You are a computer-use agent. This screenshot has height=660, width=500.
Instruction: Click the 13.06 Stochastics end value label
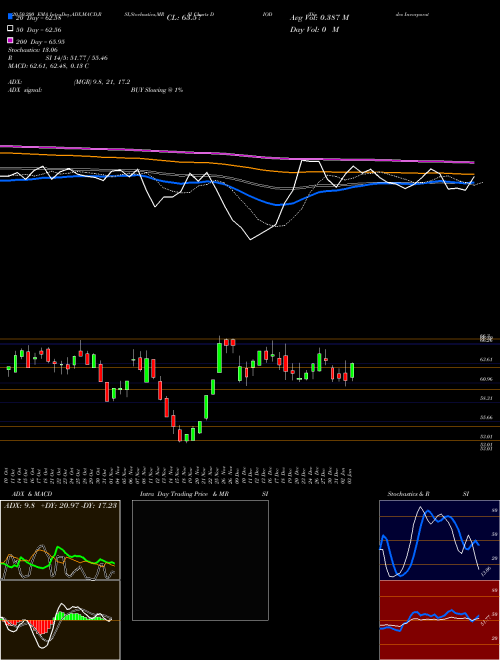pos(486,571)
